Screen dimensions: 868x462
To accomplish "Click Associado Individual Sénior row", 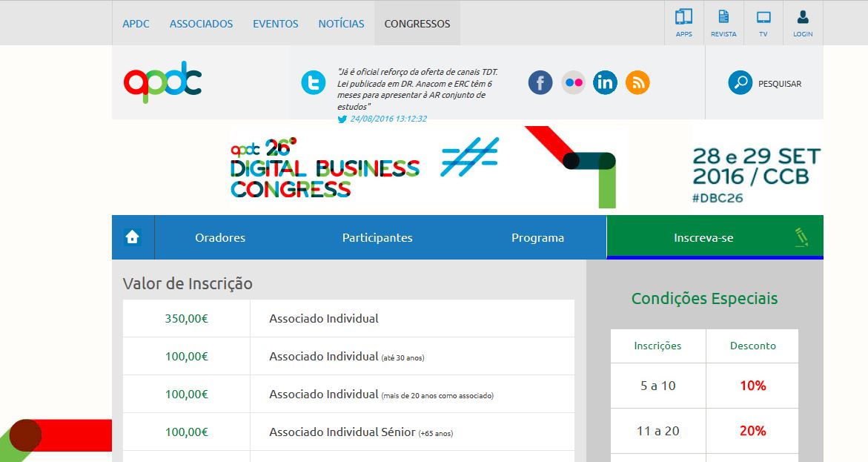I will pyautogui.click(x=361, y=432).
